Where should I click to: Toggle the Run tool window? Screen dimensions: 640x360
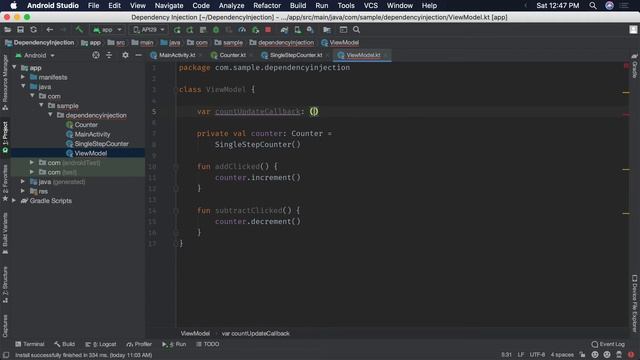(174, 344)
